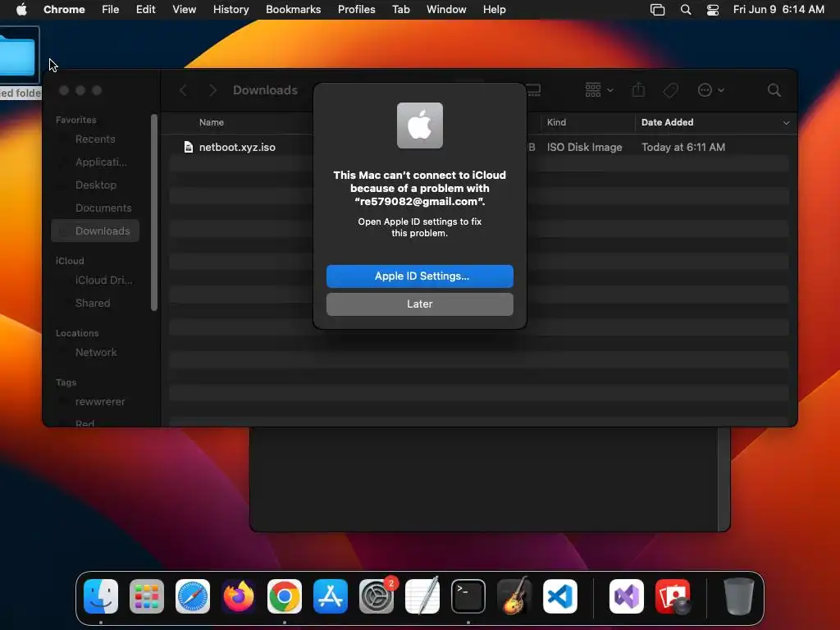Image resolution: width=840 pixels, height=630 pixels.
Task: Click the Finder Tags toolbar icon
Action: tap(671, 90)
